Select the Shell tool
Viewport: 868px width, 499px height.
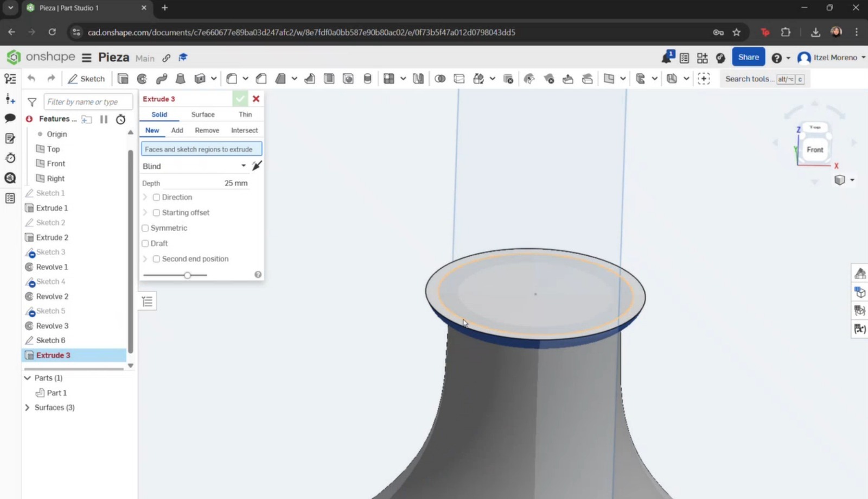(329, 78)
